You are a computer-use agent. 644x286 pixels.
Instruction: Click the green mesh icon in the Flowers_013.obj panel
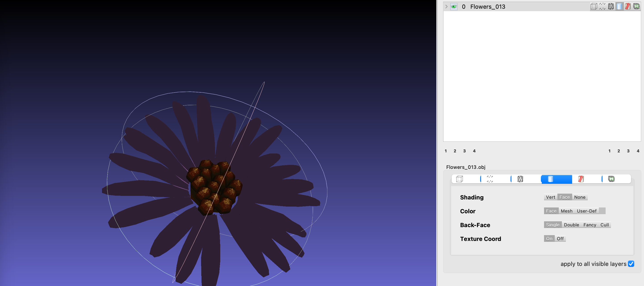click(x=612, y=179)
